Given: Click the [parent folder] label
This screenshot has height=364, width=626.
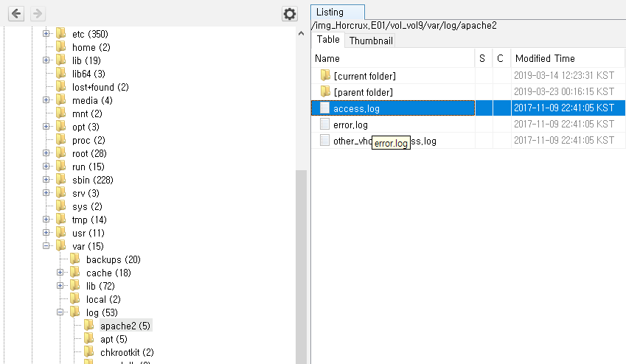Looking at the screenshot, I should point(364,93).
